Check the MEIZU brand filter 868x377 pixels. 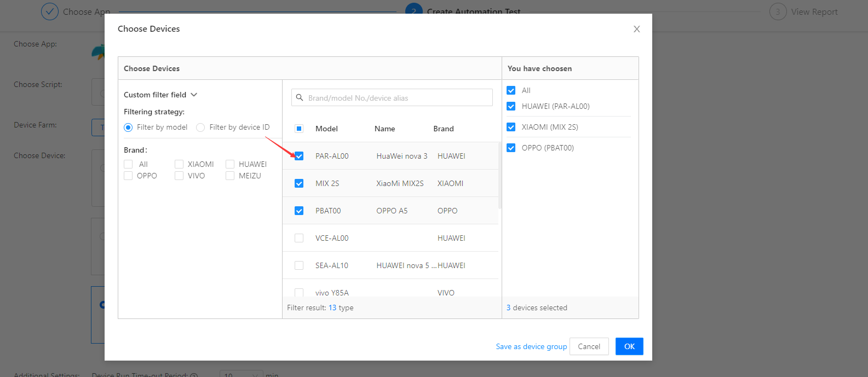coord(230,176)
